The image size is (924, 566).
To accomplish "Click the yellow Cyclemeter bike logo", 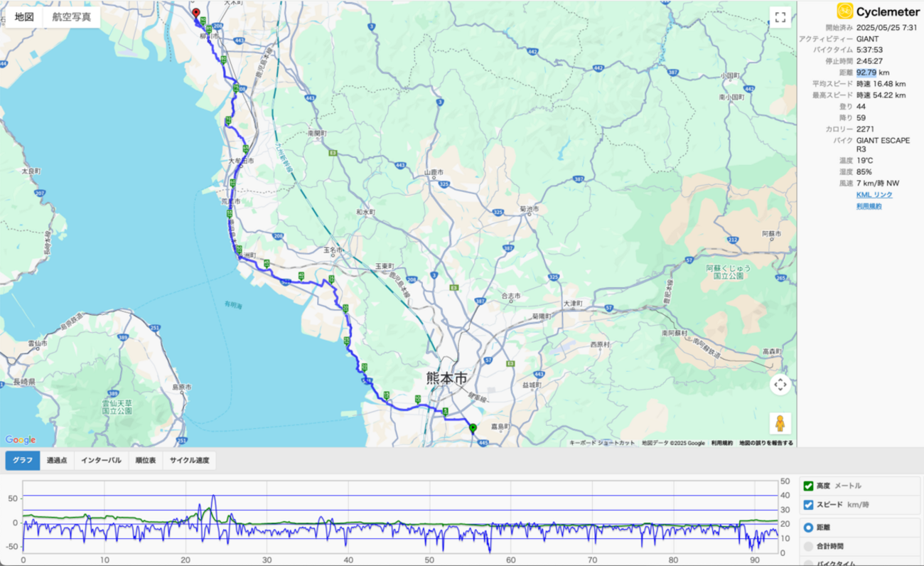I will (x=844, y=11).
